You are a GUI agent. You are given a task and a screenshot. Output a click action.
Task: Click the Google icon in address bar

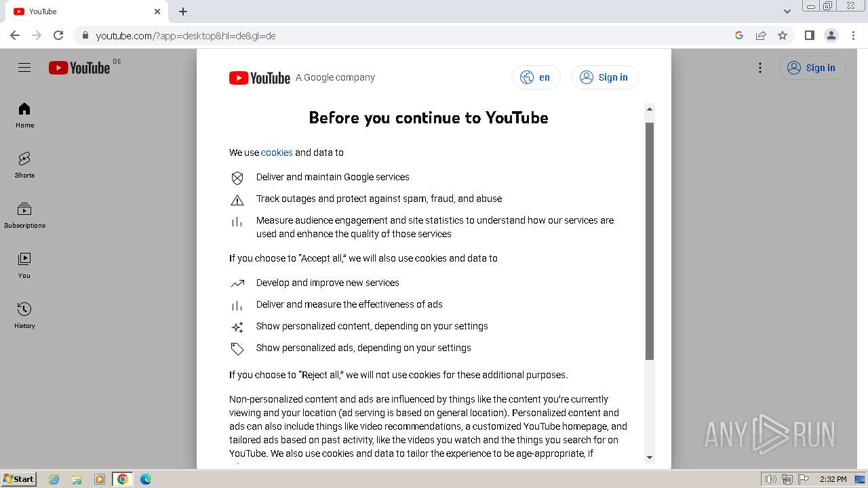pos(739,35)
